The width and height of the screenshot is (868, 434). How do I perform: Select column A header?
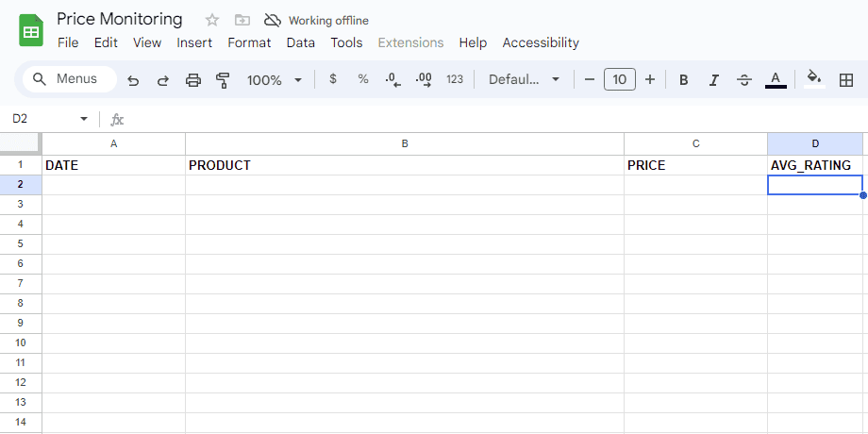[x=114, y=144]
